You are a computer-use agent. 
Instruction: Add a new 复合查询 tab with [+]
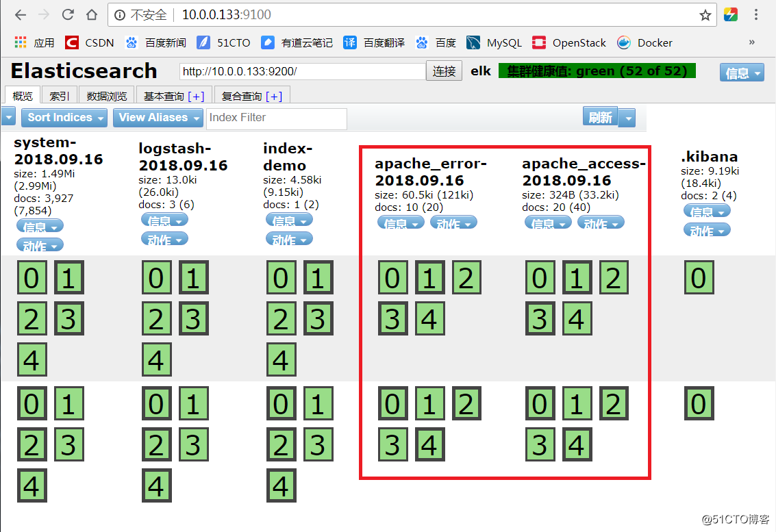click(274, 96)
